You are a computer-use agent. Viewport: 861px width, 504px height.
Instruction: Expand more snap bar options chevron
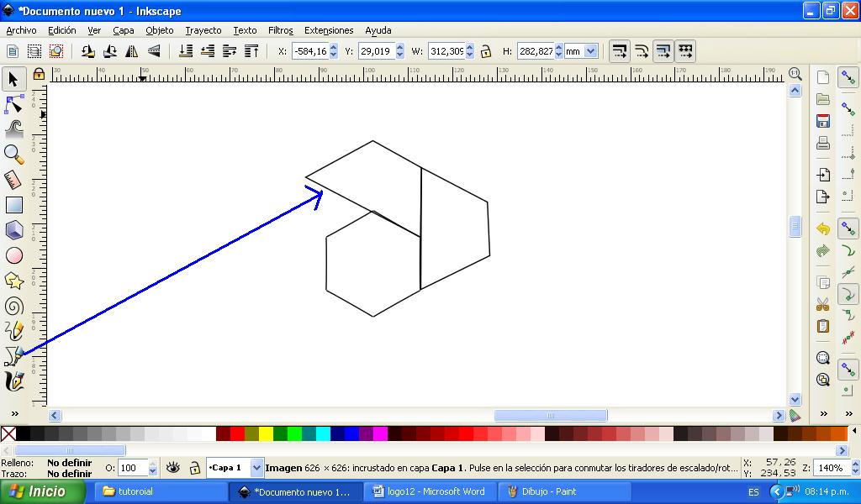click(849, 413)
